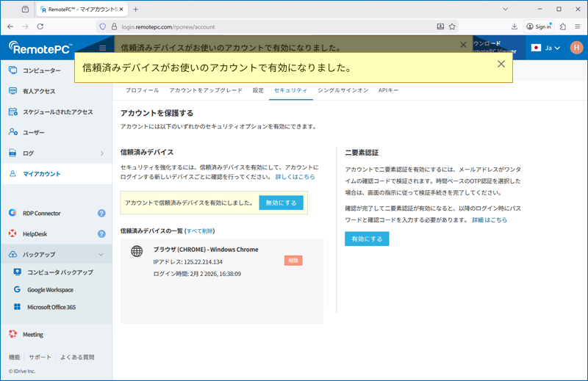Image resolution: width=588 pixels, height=381 pixels.
Task: Open Meeting from the sidebar
Action: (32, 334)
